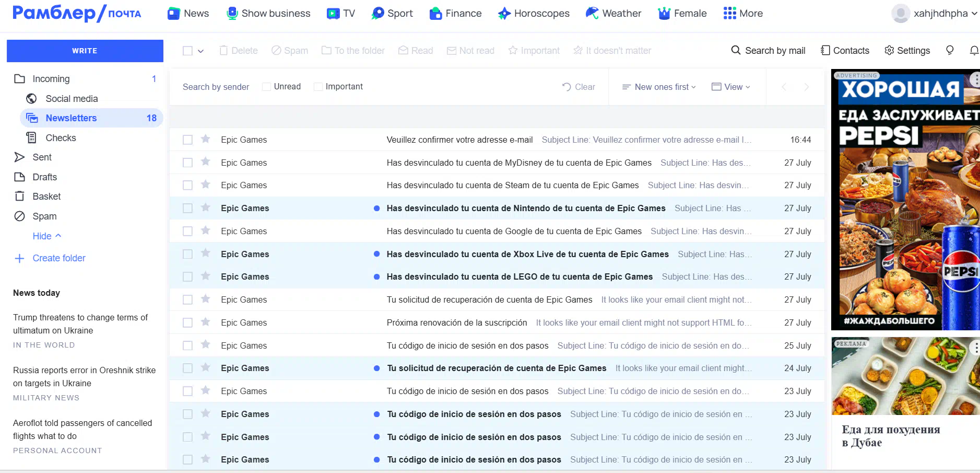The height and width of the screenshot is (473, 980).
Task: Open the Weather umbrella icon
Action: [592, 13]
